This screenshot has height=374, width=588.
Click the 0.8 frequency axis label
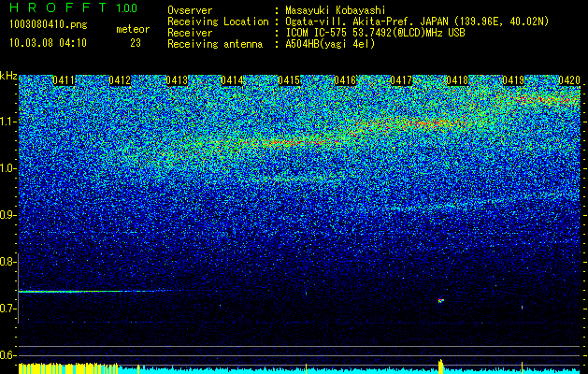coord(7,262)
